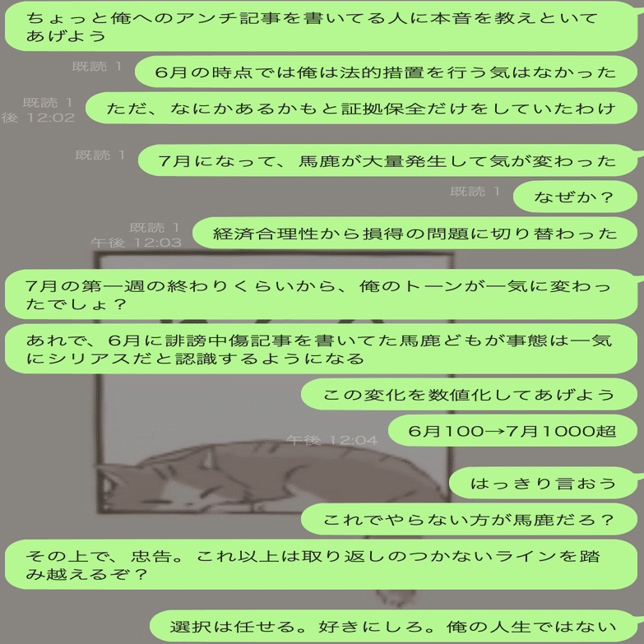Tap the bubble 選択は任せる。好きにしろ
This screenshot has height=644, width=644.
tap(393, 627)
